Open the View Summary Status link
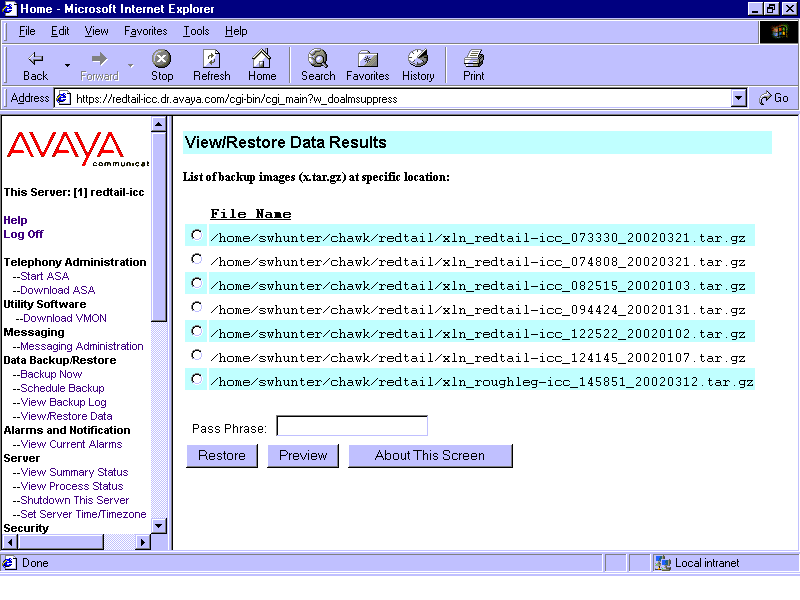Screen dimensions: 800x600 click(x=74, y=472)
